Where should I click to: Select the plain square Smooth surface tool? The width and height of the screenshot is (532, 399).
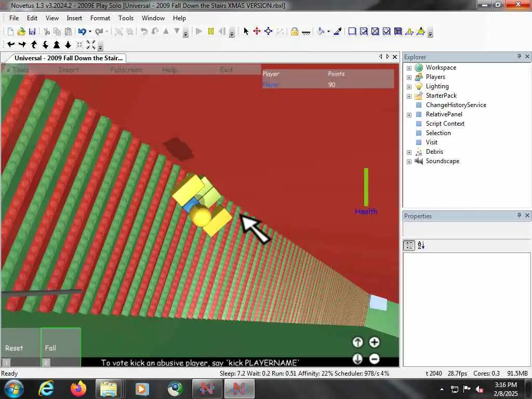click(x=352, y=32)
